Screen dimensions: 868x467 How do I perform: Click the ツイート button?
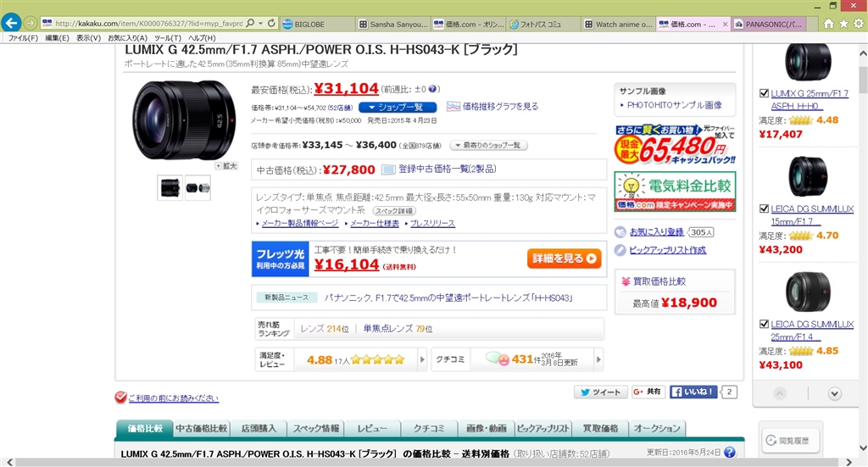tap(601, 392)
